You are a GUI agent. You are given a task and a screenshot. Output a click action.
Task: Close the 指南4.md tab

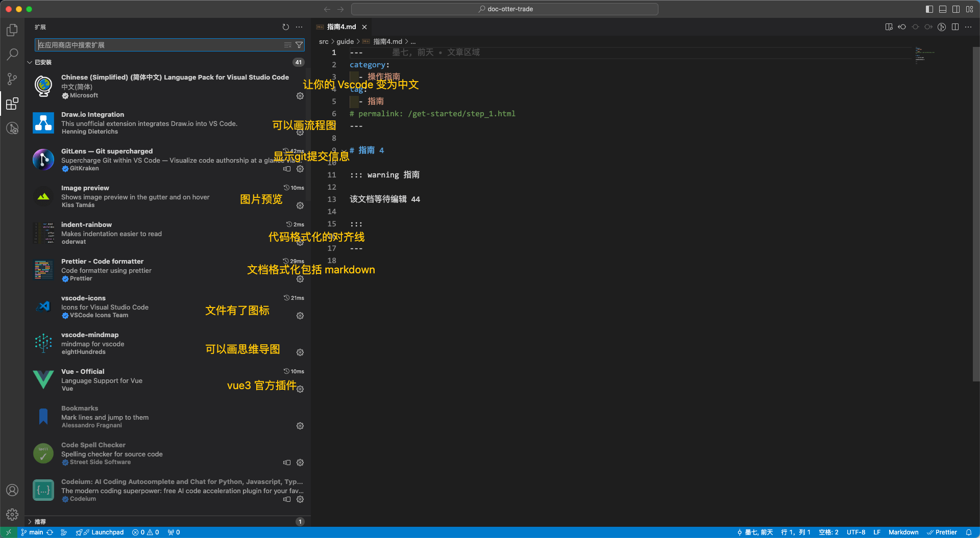pos(364,27)
